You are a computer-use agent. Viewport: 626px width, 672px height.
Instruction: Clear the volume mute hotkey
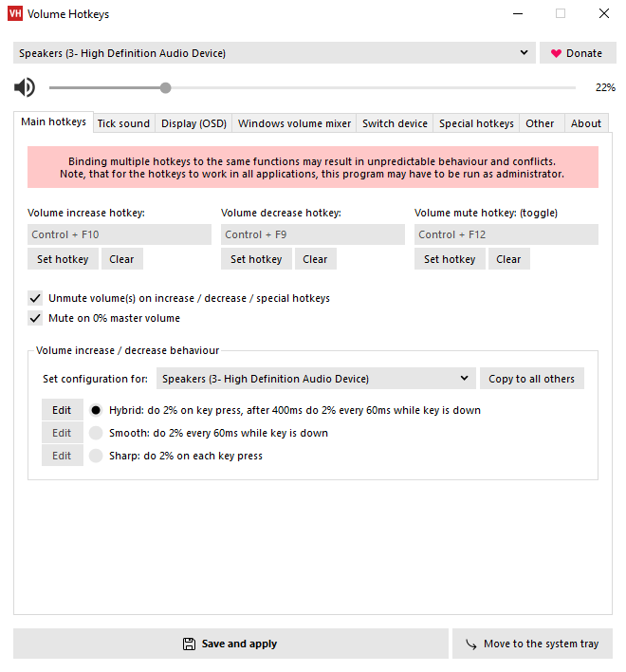coord(508,259)
